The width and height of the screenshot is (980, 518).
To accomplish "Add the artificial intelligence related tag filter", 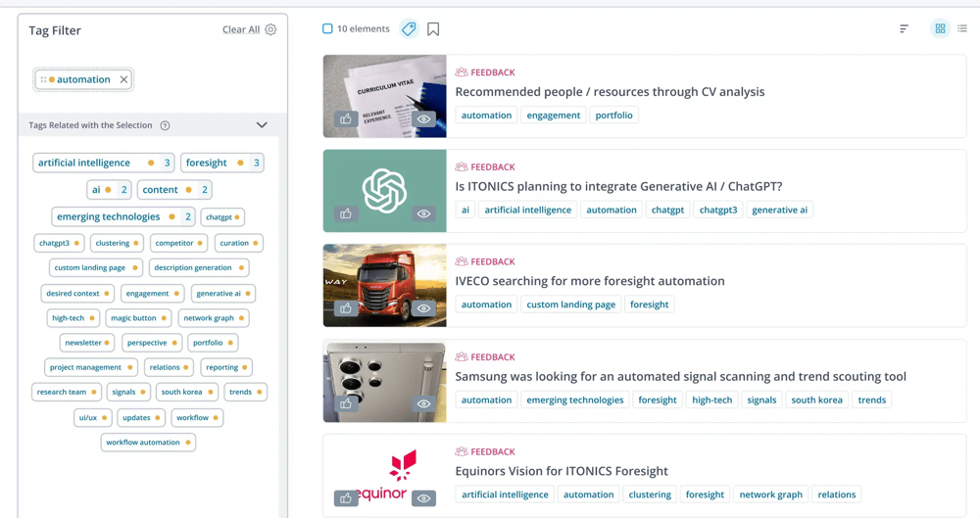I will coord(84,164).
